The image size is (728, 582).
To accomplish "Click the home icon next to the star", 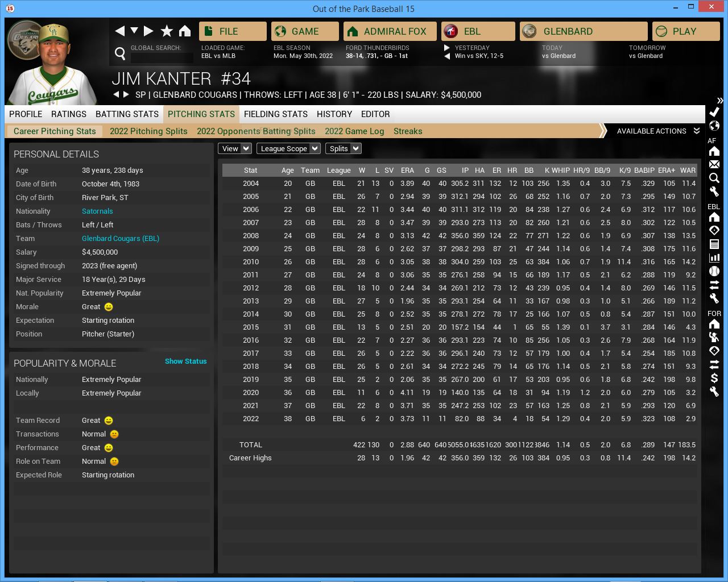I will pyautogui.click(x=185, y=31).
